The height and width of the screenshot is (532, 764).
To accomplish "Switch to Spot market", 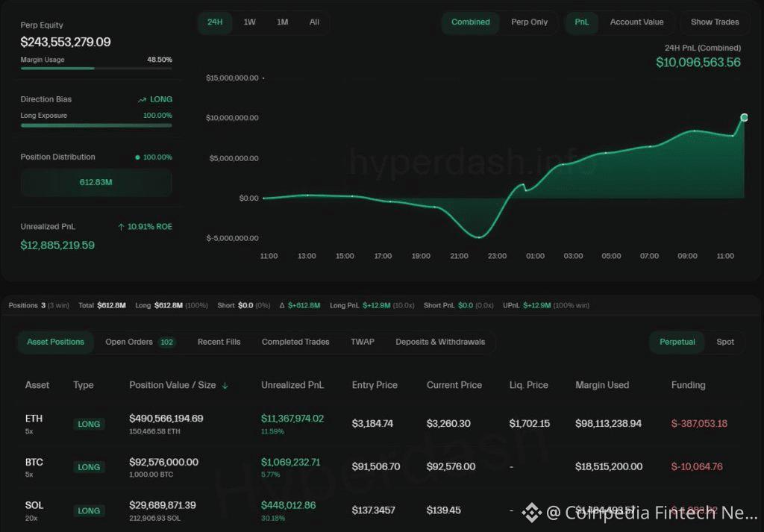I will tap(725, 342).
